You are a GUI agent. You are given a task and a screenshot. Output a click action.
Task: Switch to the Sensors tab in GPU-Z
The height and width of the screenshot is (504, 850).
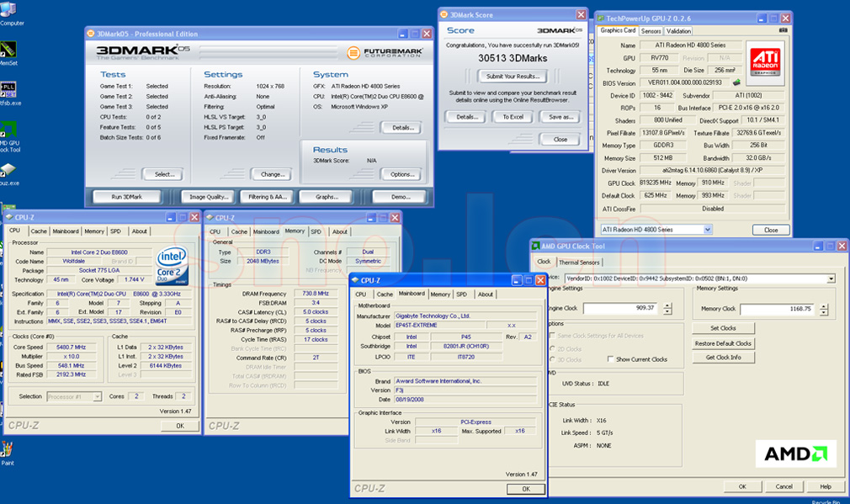(651, 31)
